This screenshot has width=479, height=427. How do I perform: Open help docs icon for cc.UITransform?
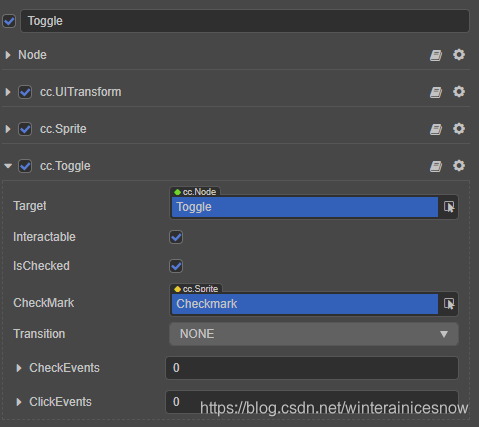[x=436, y=92]
